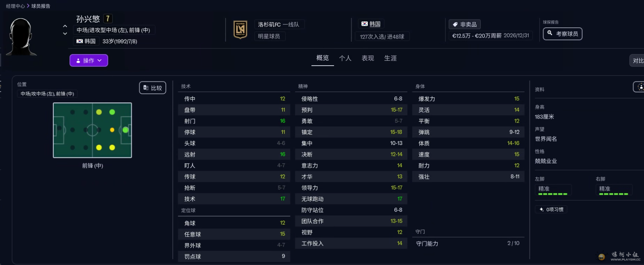Click the icon button beside 资料 heading

[639, 87]
